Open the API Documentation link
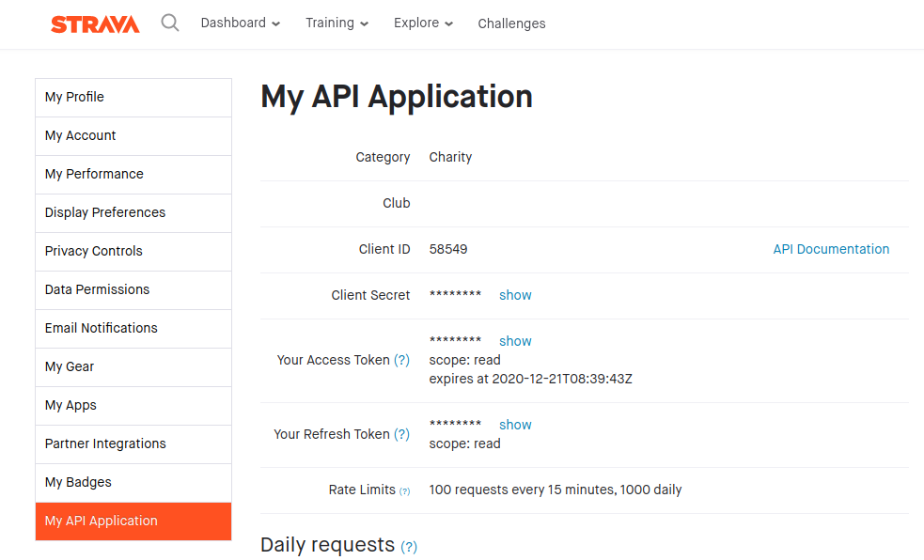924x560 pixels. coord(831,249)
